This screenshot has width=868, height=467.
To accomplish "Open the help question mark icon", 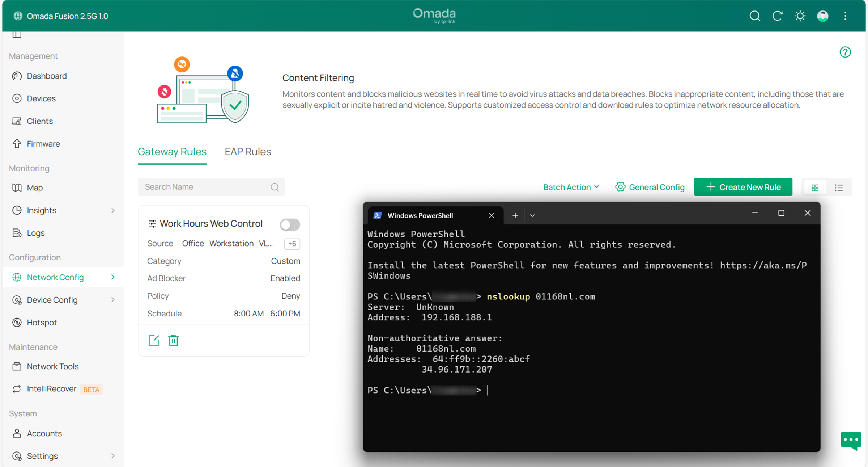I will tap(845, 52).
